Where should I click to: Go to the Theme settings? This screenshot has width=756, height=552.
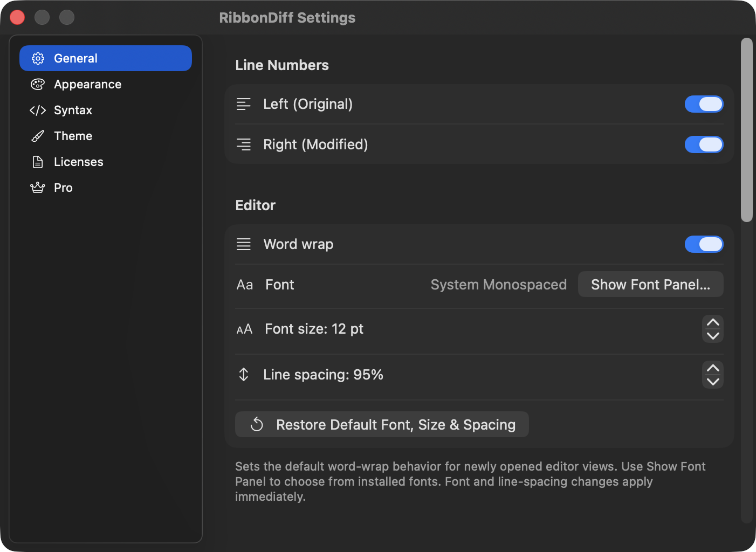tap(106, 136)
